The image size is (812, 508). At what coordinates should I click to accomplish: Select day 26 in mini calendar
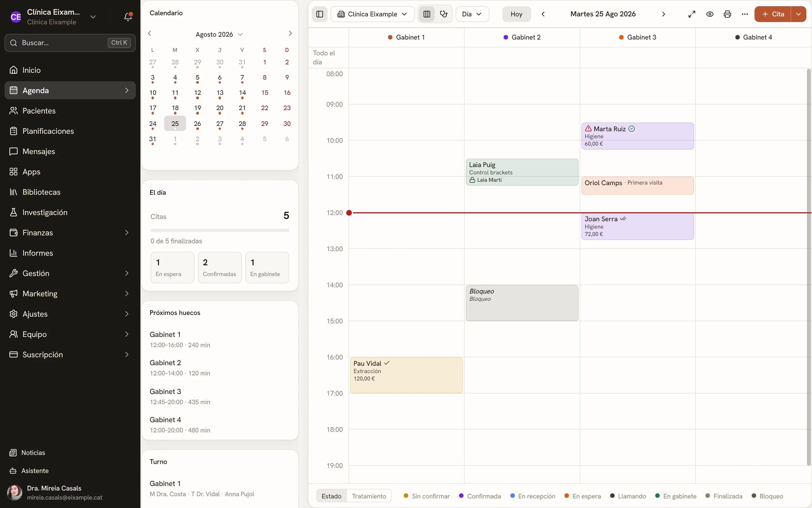point(197,124)
